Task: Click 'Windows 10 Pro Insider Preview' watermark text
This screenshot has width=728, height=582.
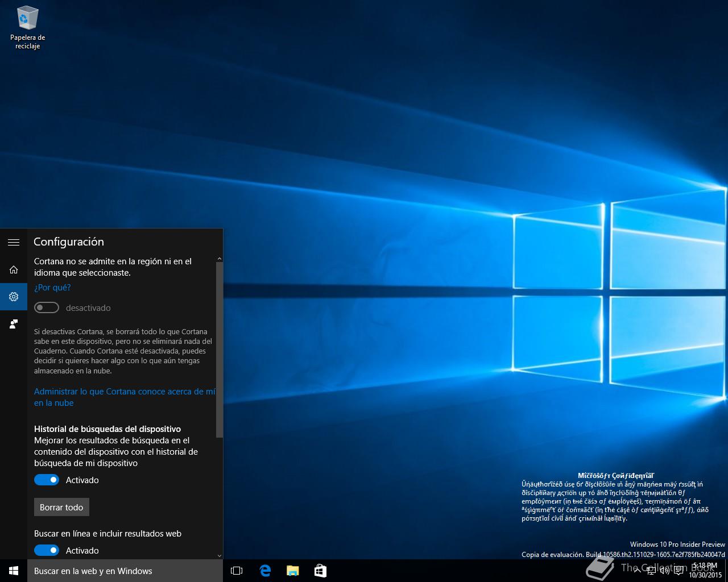Action: (x=677, y=544)
